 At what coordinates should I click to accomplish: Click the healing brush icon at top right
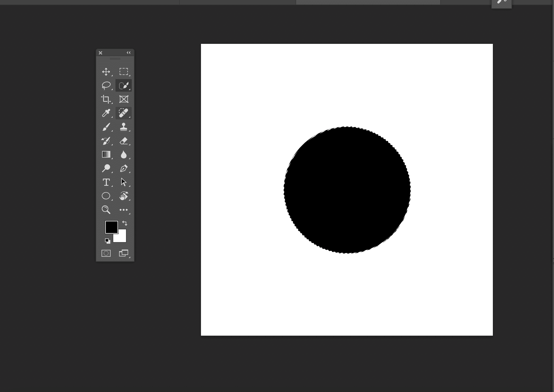coord(501,2)
